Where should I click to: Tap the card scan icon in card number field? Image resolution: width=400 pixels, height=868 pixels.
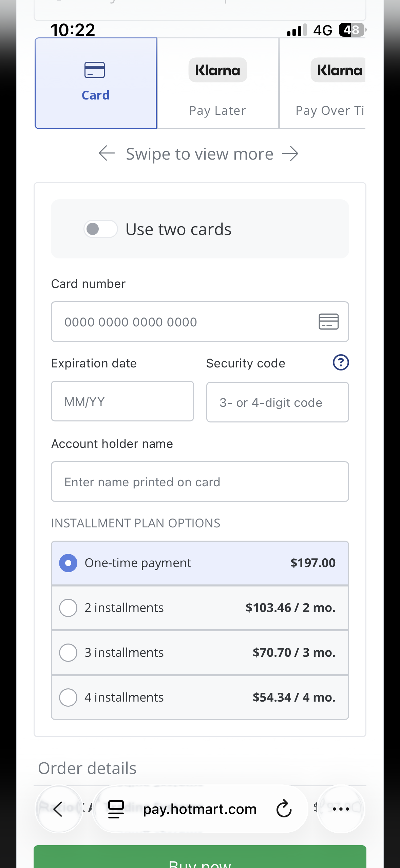pos(328,322)
